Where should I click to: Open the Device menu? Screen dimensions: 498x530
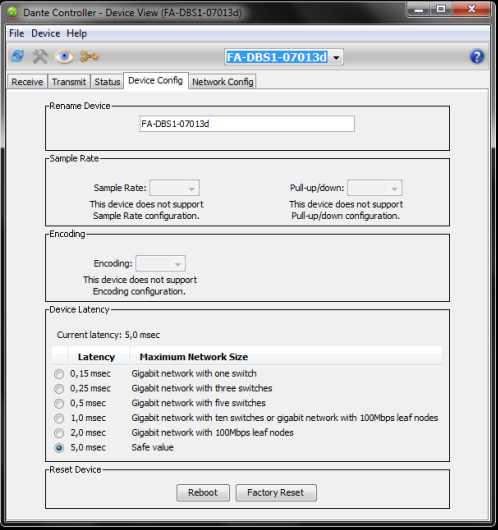46,33
